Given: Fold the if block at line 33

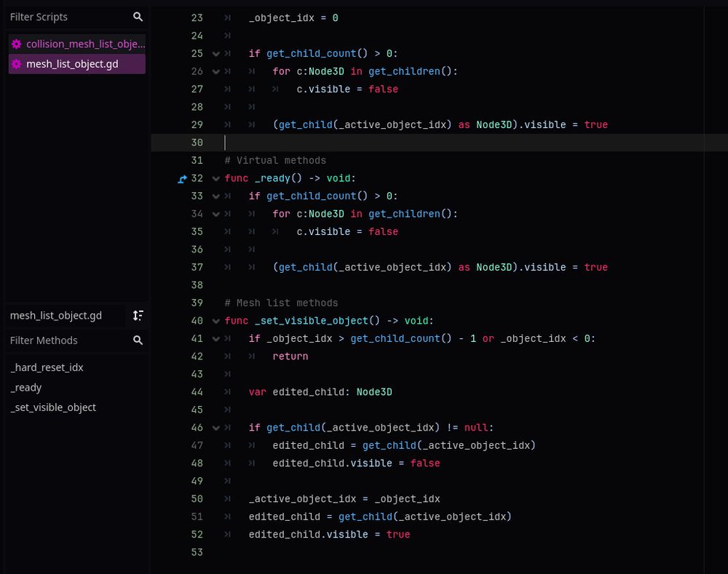Looking at the screenshot, I should pos(216,196).
